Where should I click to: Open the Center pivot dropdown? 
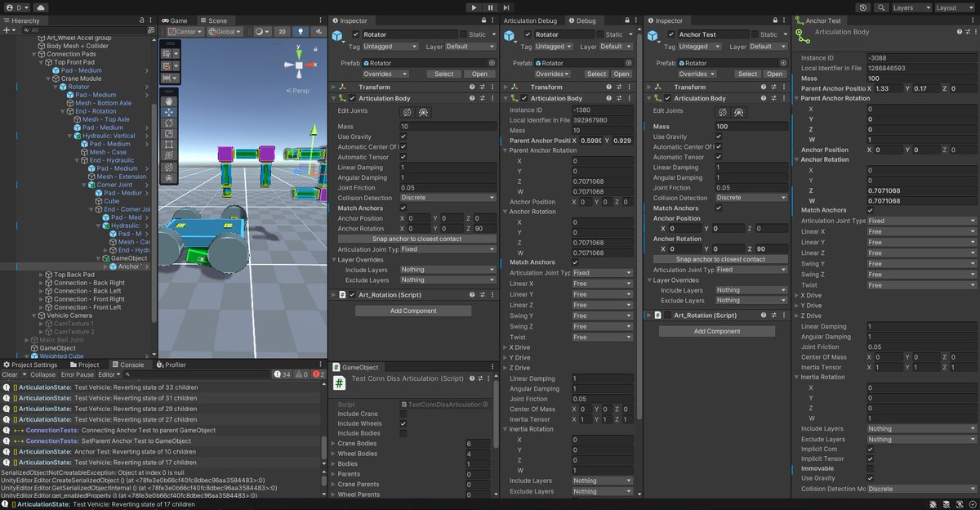185,31
